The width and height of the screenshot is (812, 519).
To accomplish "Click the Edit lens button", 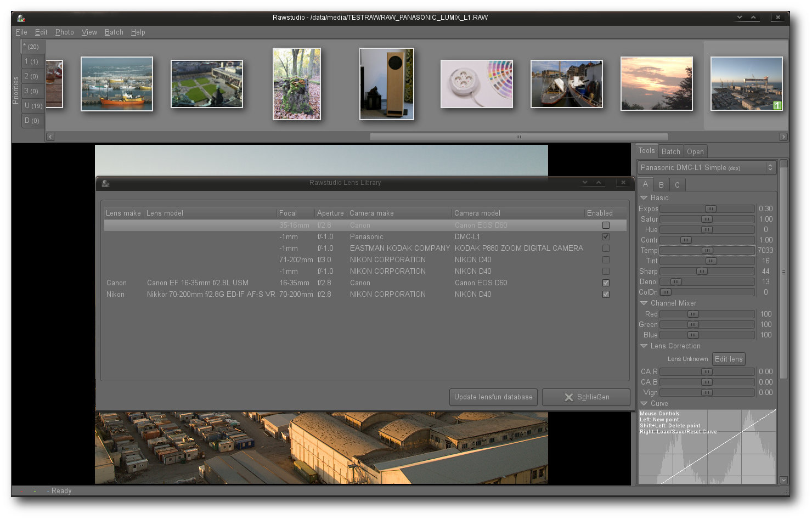I will (x=729, y=359).
